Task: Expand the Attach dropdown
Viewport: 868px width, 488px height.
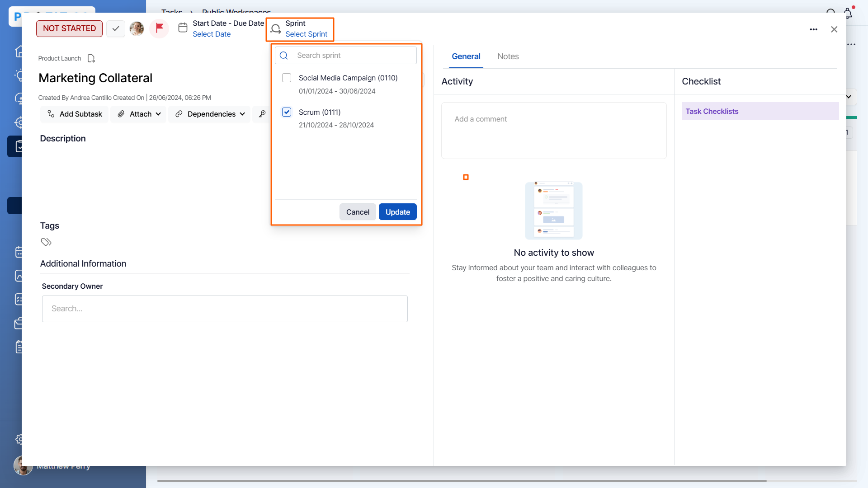Action: [139, 114]
